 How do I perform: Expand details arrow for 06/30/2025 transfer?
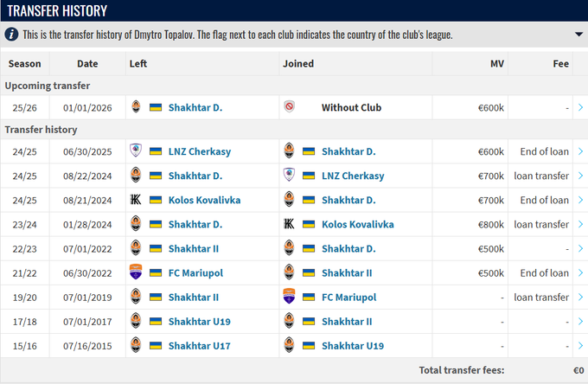[579, 151]
